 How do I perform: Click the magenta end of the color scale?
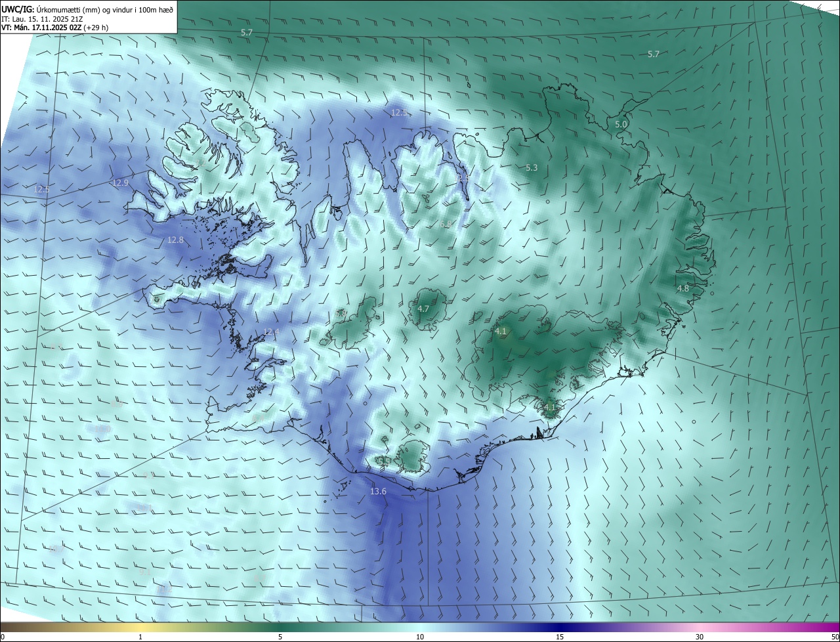tap(828, 627)
